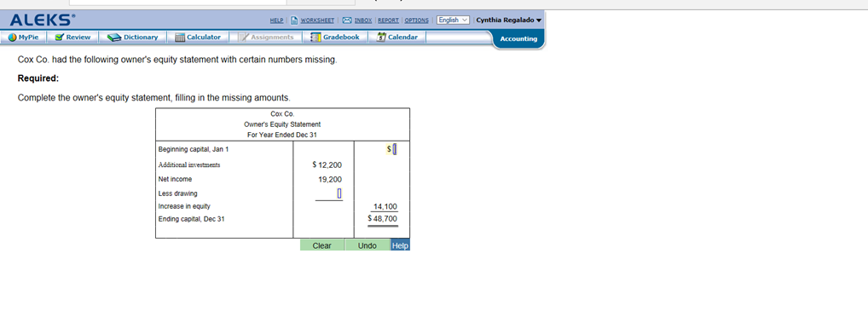Launch the Calculator tab

click(x=198, y=37)
